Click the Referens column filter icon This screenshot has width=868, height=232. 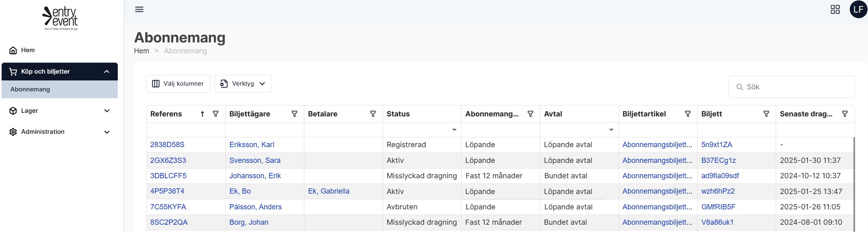pyautogui.click(x=216, y=114)
